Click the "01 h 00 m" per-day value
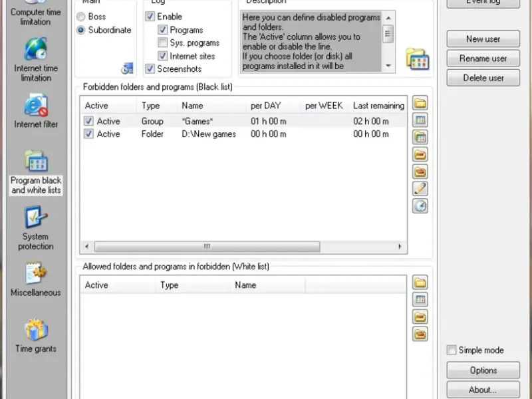 269,121
